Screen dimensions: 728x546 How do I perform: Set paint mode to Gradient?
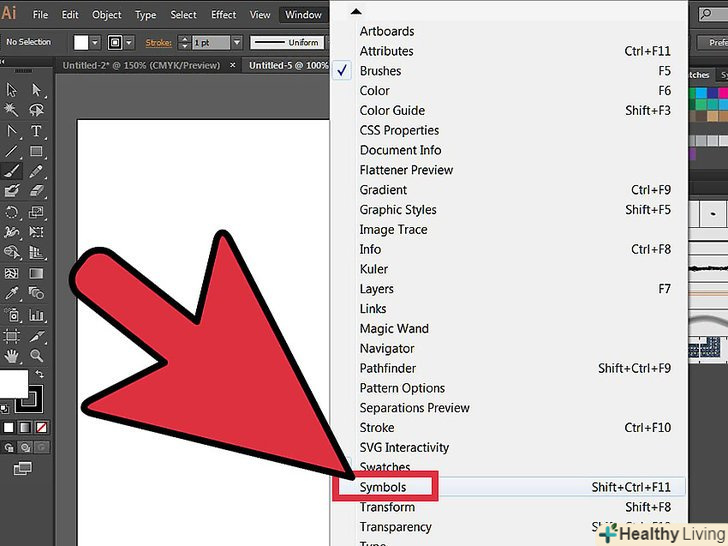coord(25,427)
